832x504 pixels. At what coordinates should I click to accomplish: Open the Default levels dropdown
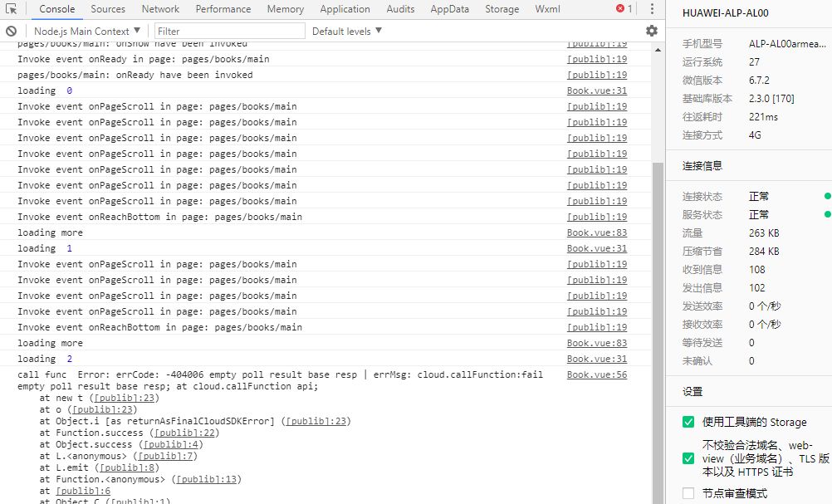click(346, 32)
